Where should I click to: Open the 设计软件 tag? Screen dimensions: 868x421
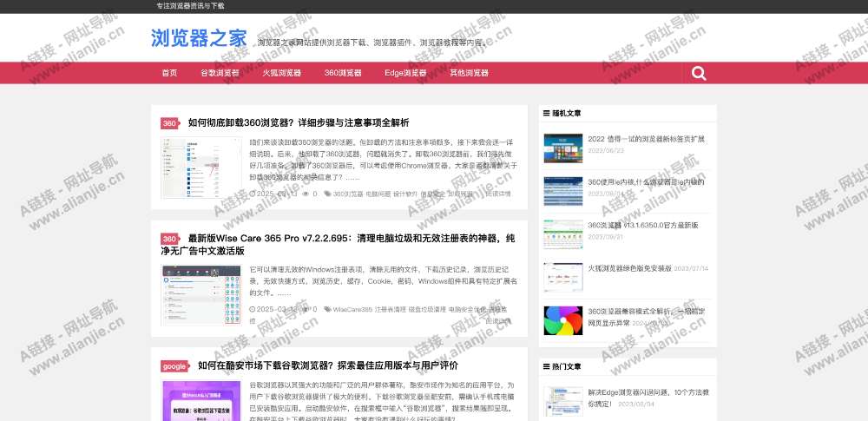(405, 194)
